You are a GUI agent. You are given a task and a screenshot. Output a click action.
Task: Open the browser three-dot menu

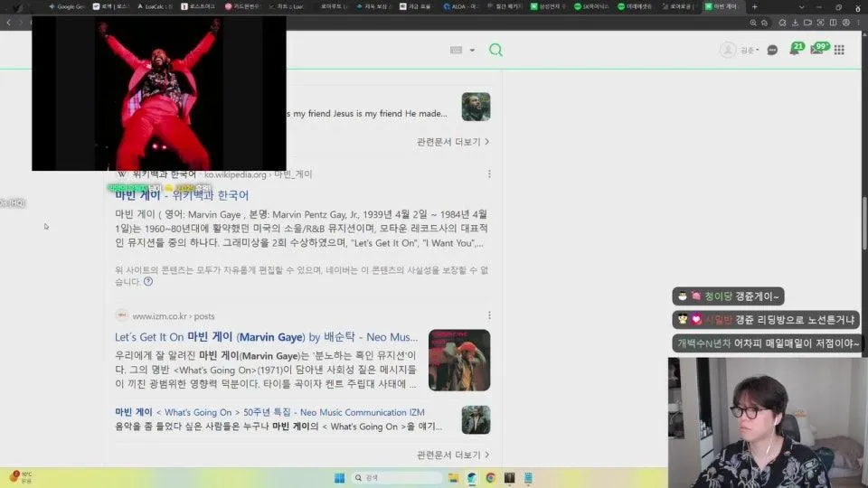(x=859, y=23)
